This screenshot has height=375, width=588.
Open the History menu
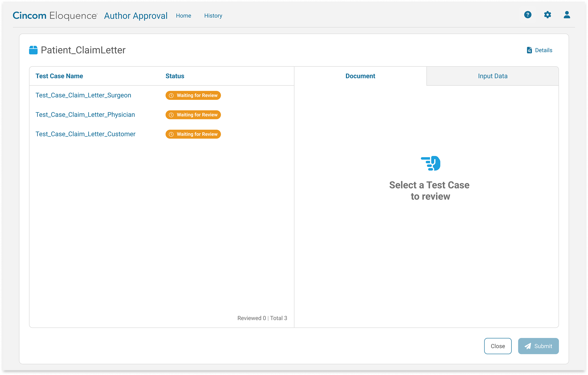[x=213, y=16]
